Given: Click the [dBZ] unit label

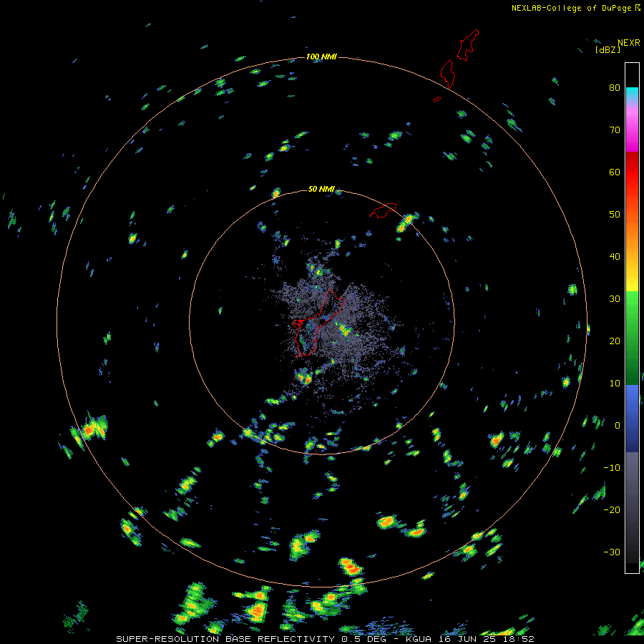Looking at the screenshot, I should point(608,50).
